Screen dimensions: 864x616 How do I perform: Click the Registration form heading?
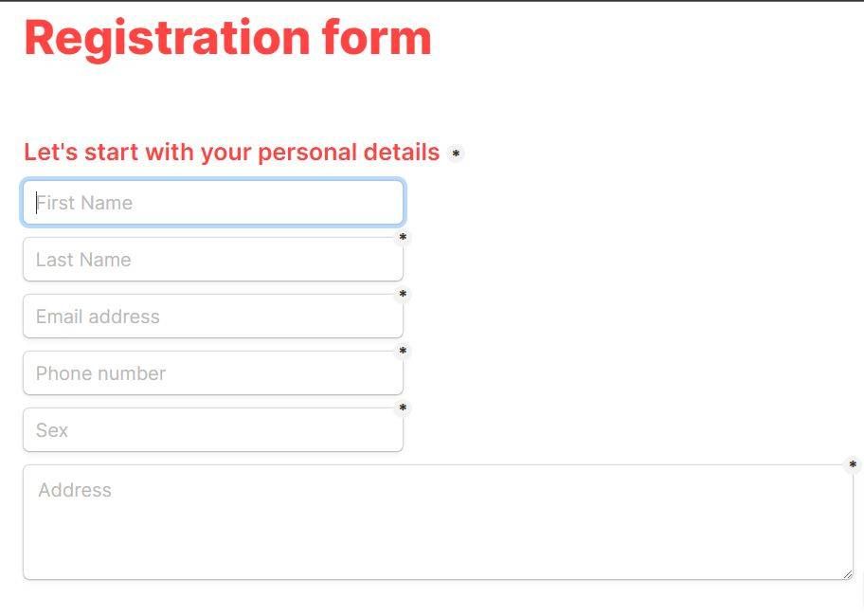coord(227,38)
